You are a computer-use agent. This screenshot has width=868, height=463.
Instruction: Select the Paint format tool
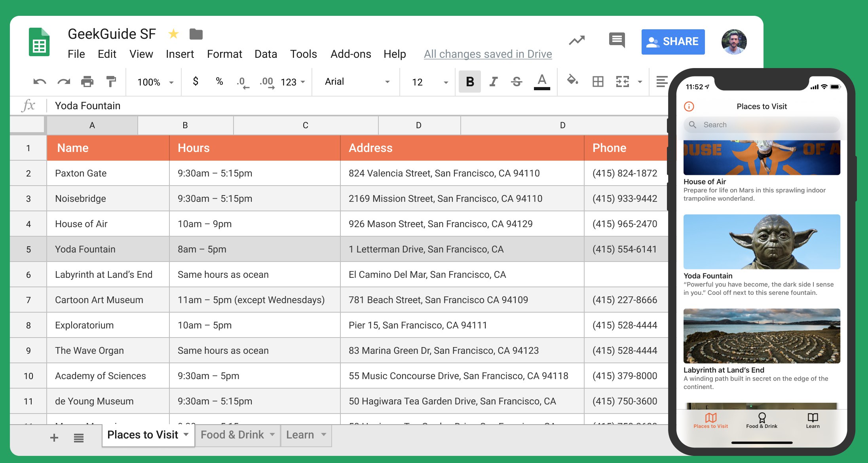(x=111, y=82)
